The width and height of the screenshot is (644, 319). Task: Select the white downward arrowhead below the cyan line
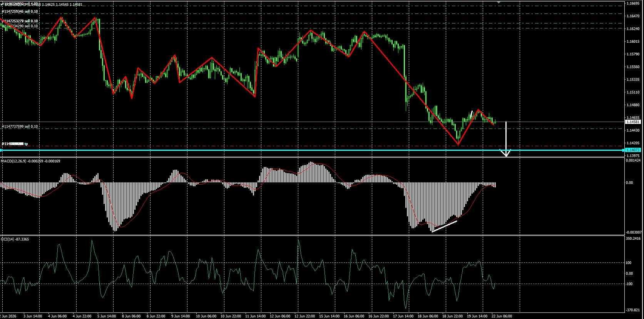506,153
